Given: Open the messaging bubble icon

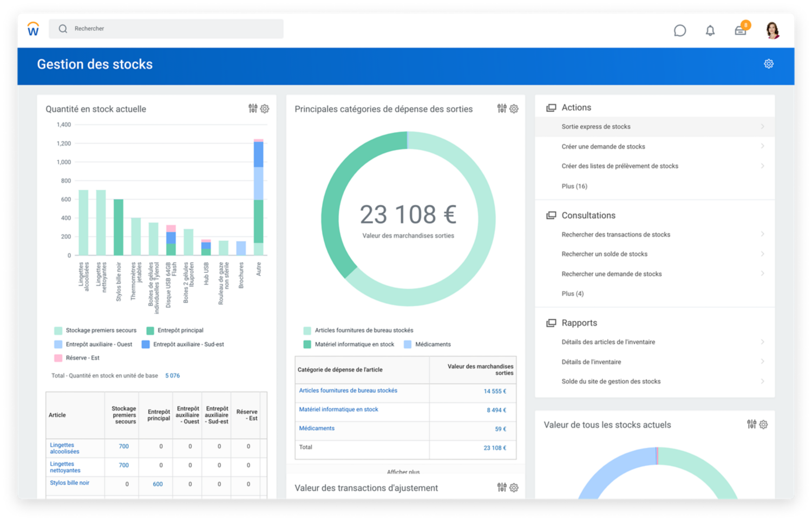Looking at the screenshot, I should 680,31.
